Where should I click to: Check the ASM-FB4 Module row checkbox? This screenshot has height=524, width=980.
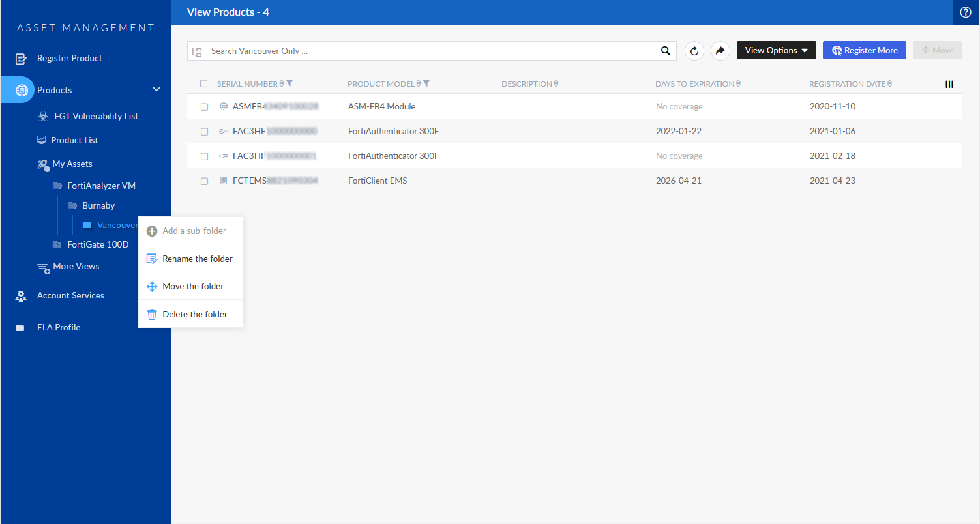pos(205,106)
